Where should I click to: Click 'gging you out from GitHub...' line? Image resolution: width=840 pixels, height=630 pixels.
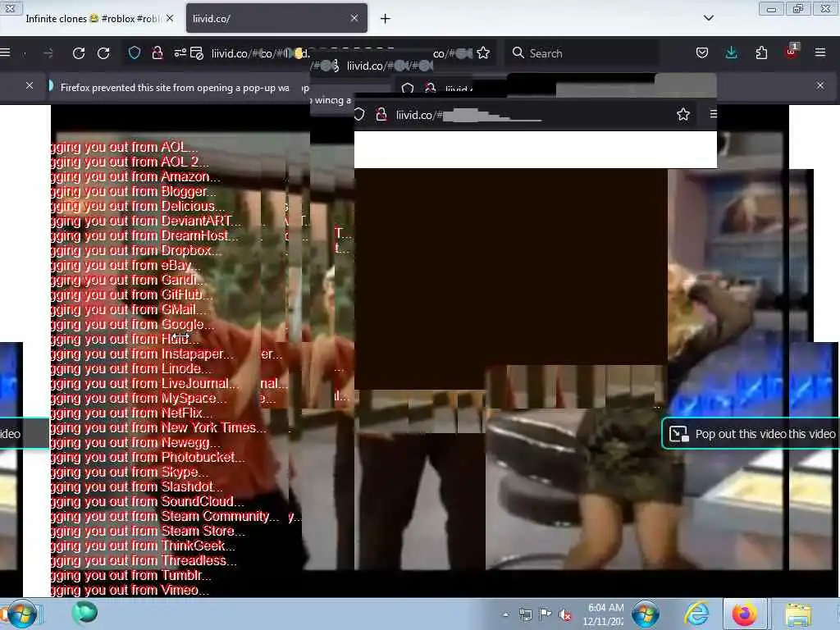point(132,294)
